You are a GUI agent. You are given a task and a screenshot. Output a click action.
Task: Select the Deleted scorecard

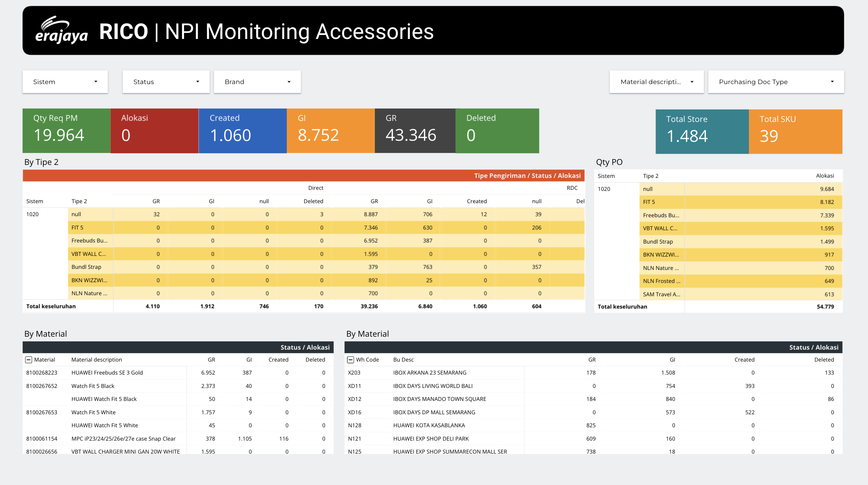[x=497, y=131]
